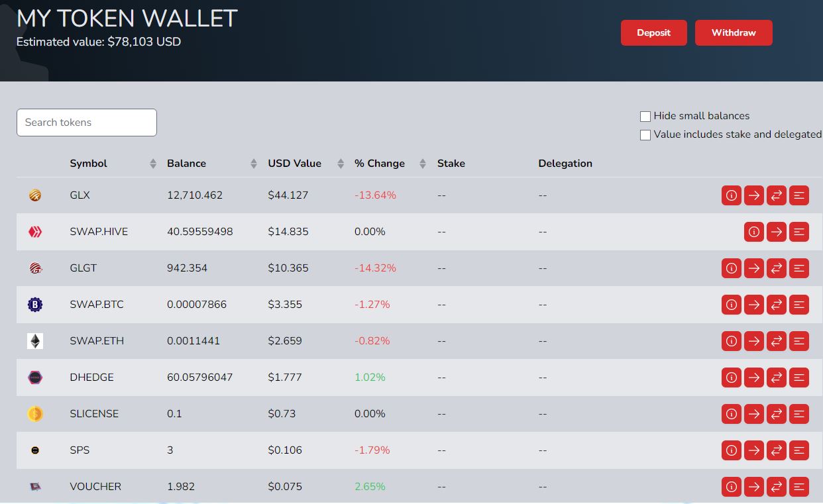This screenshot has height=504, width=823.
Task: Show token info for SPS
Action: [732, 450]
